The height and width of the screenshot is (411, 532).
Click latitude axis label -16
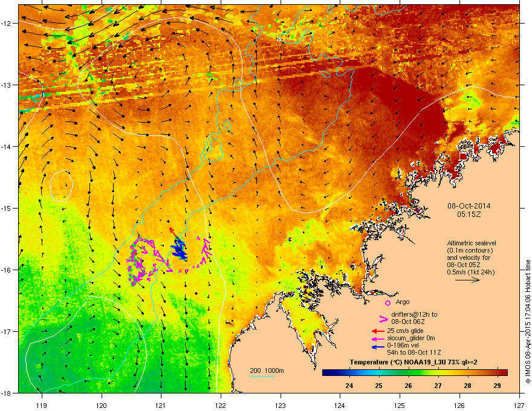pos(7,270)
